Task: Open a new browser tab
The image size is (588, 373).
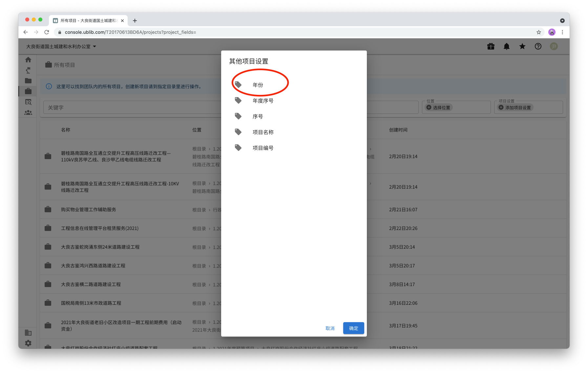Action: pos(135,21)
